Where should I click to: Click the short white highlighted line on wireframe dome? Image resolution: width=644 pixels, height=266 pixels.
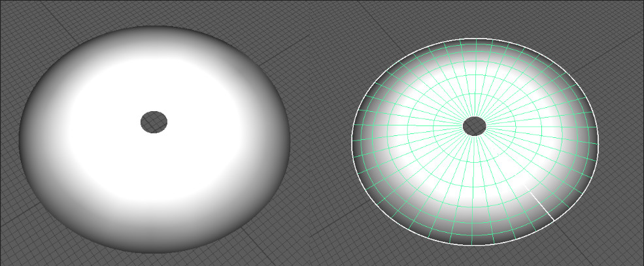pos(539,203)
